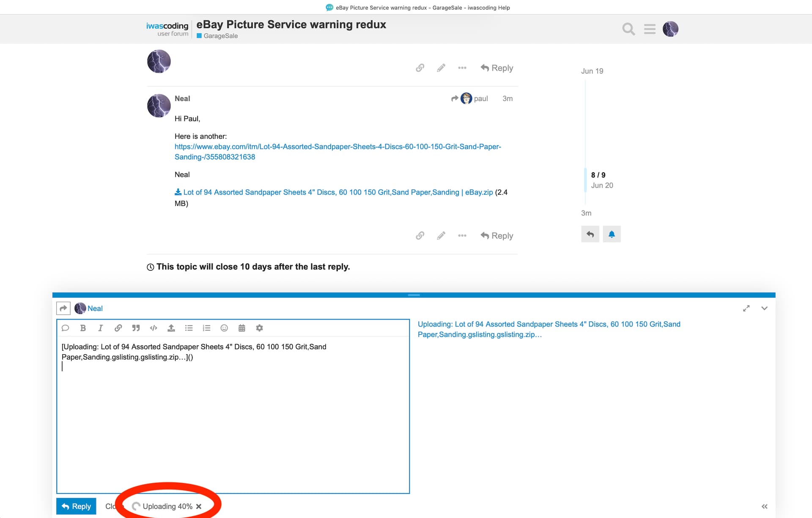Collapse the composer with the chevron
The height and width of the screenshot is (518, 812).
[764, 308]
